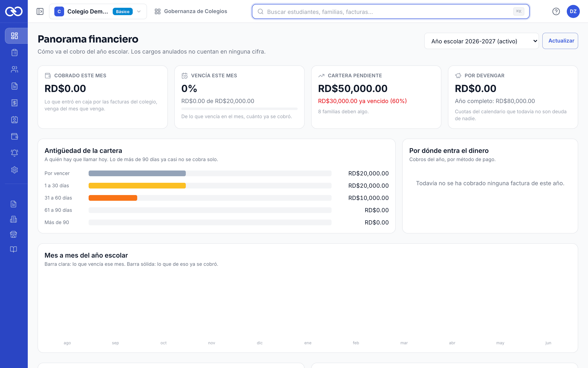588x368 pixels.
Task: Click the ⌘K shortcut badge in search
Action: [x=519, y=11]
